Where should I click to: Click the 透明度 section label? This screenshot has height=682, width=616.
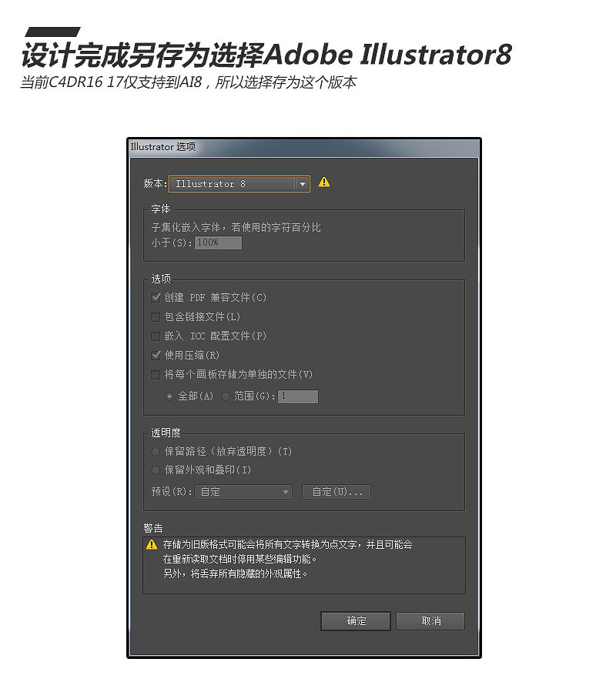pyautogui.click(x=166, y=433)
